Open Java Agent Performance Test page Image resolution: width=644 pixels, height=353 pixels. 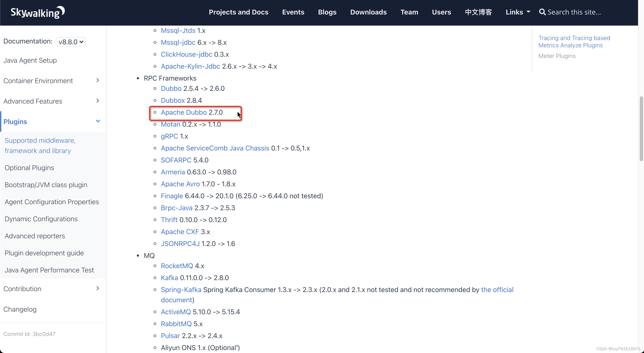click(49, 270)
